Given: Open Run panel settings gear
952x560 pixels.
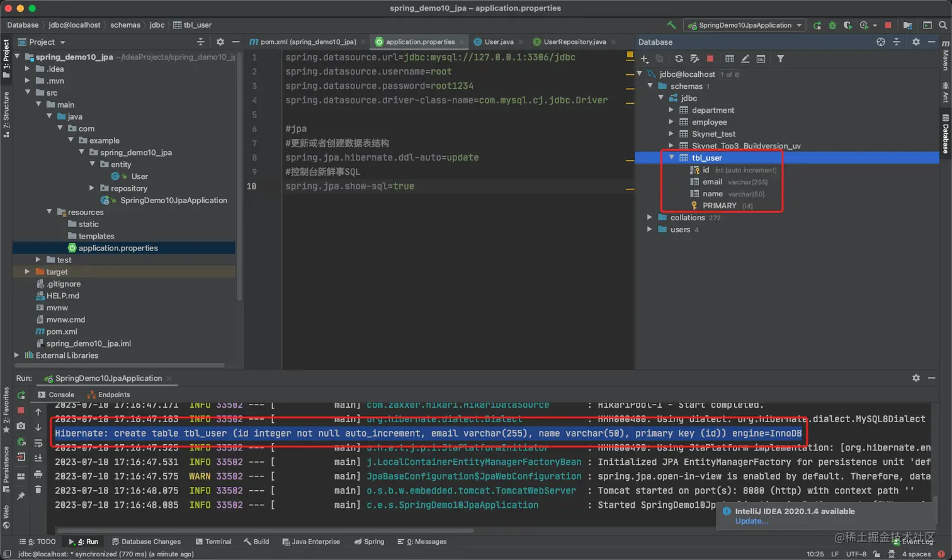Looking at the screenshot, I should coord(915,378).
